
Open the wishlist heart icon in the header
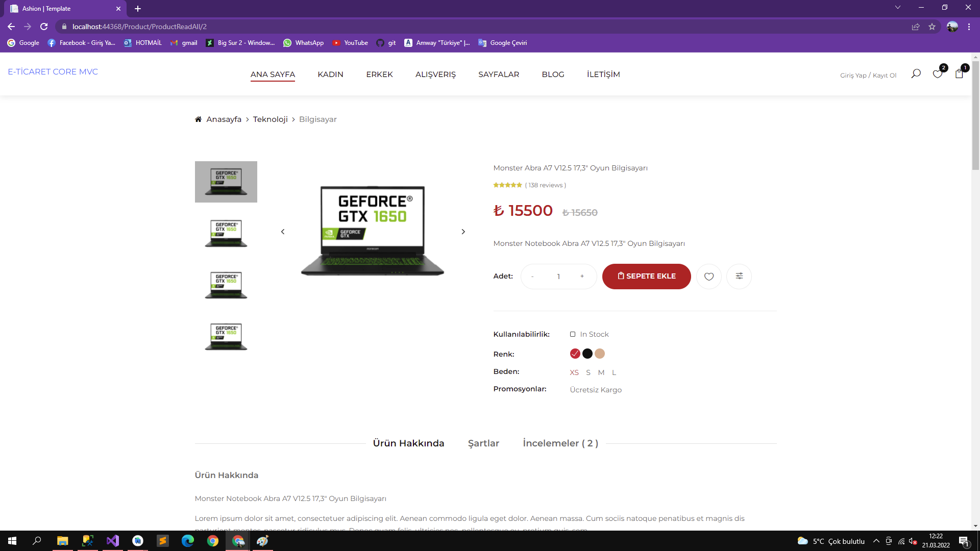(937, 74)
